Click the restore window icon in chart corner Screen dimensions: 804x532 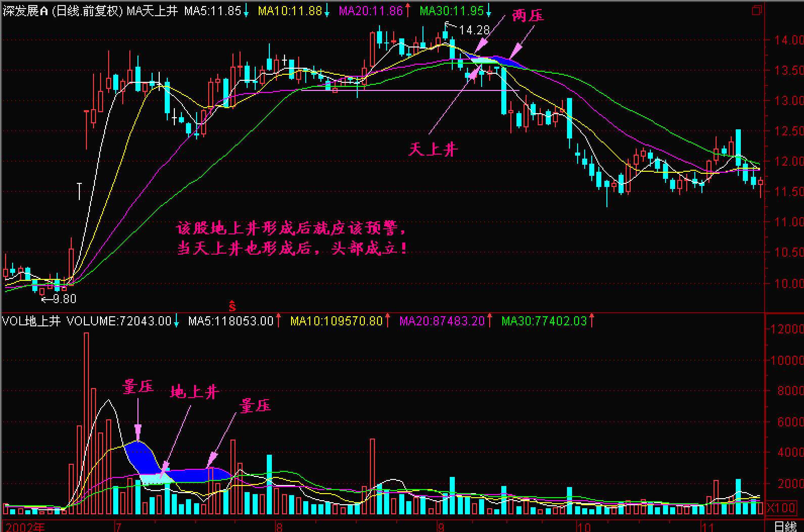756,10
